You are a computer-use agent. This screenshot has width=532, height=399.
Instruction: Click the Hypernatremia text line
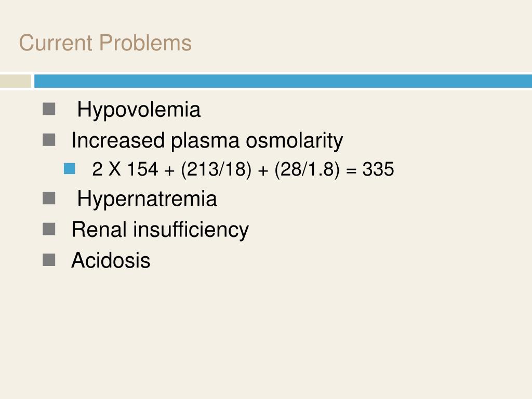(147, 199)
